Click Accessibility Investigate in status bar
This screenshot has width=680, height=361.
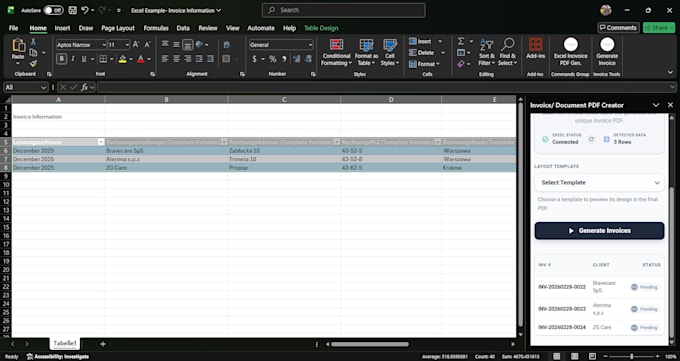58,357
